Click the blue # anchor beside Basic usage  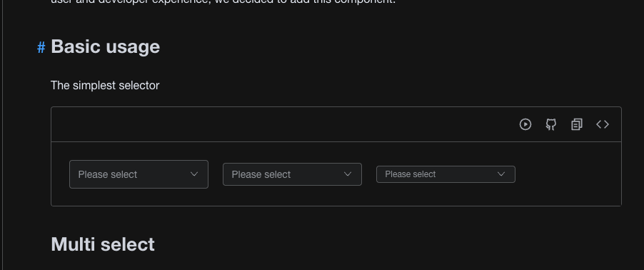41,47
